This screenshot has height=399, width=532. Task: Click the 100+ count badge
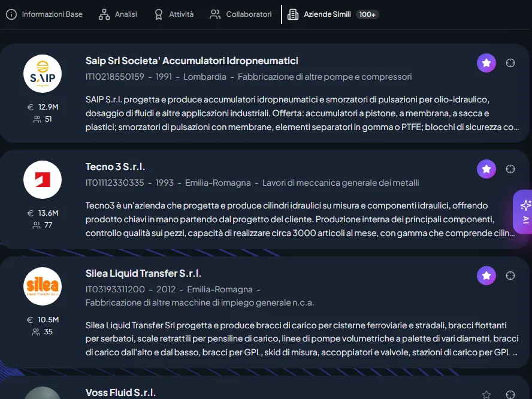coord(367,14)
